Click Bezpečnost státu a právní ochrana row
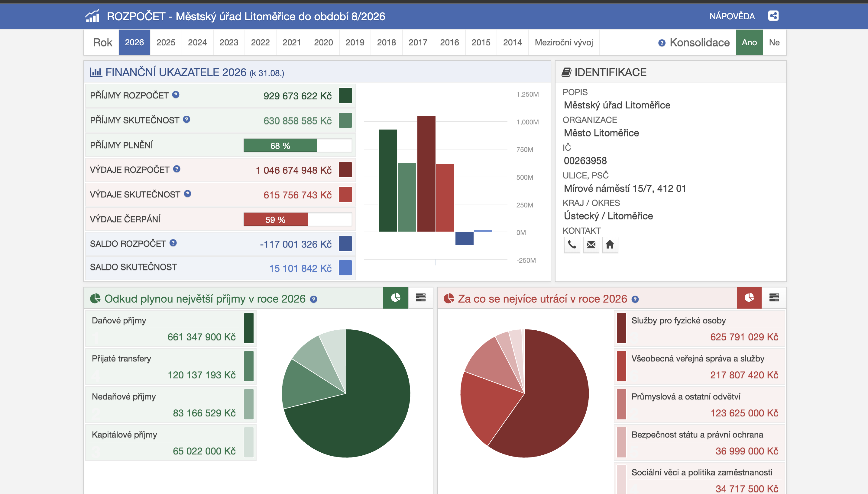Viewport: 868px width, 494px height. click(700, 442)
